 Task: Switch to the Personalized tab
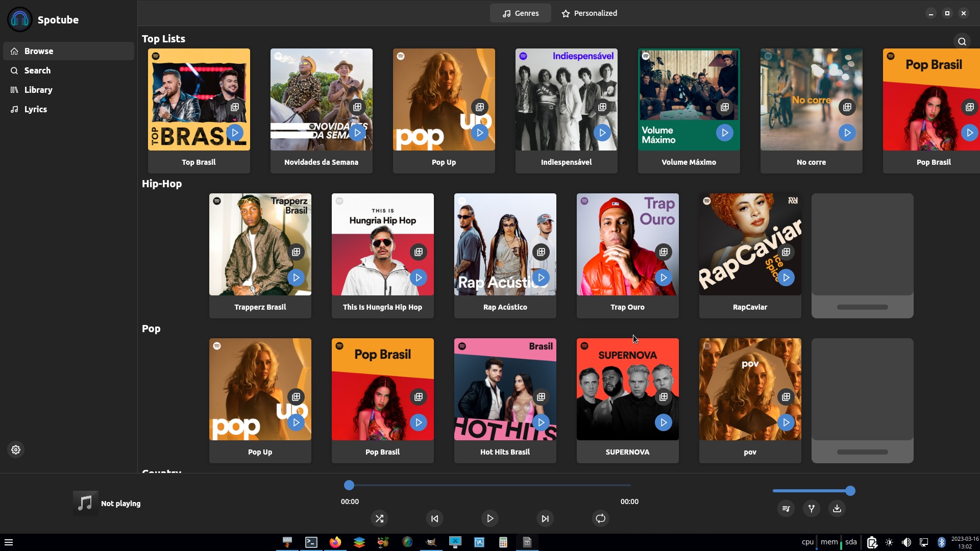coord(589,13)
